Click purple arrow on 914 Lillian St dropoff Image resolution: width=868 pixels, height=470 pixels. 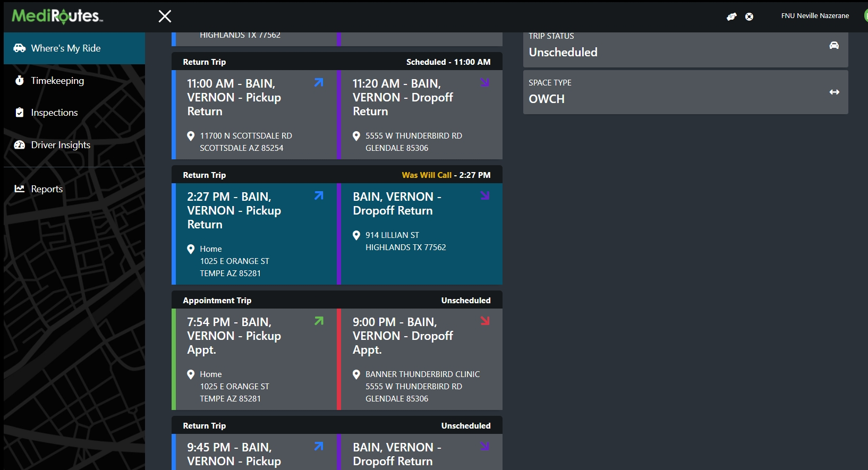(x=484, y=195)
